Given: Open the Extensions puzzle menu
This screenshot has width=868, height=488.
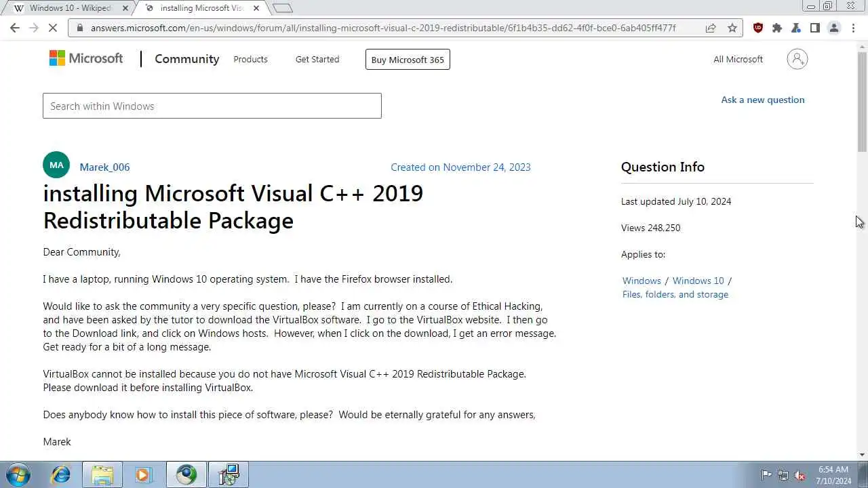Looking at the screenshot, I should pos(777,28).
